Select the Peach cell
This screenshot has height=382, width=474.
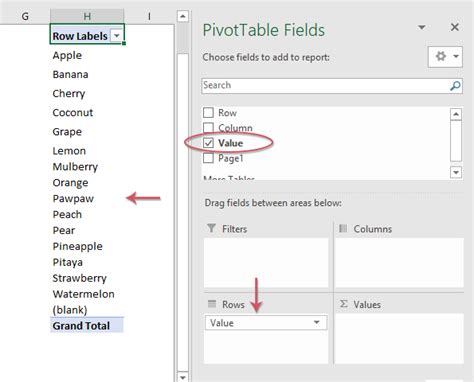pos(87,214)
